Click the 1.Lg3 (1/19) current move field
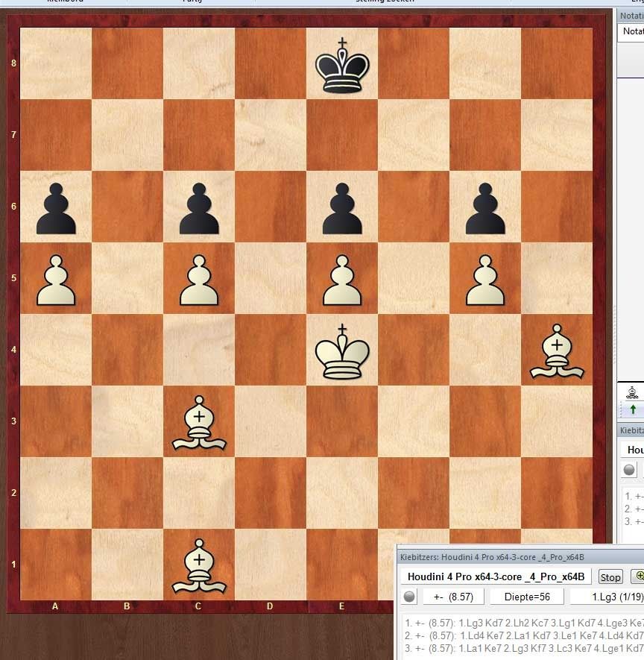This screenshot has height=660, width=644. [605, 597]
